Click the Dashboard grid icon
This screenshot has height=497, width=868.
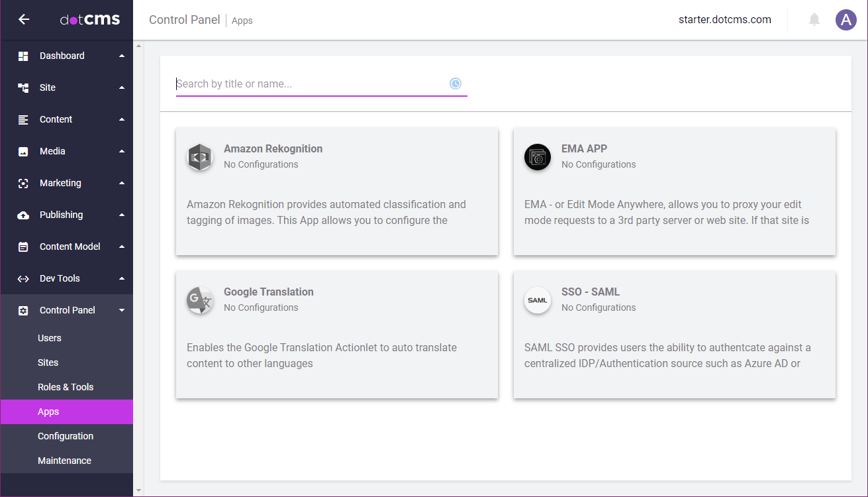click(x=23, y=56)
